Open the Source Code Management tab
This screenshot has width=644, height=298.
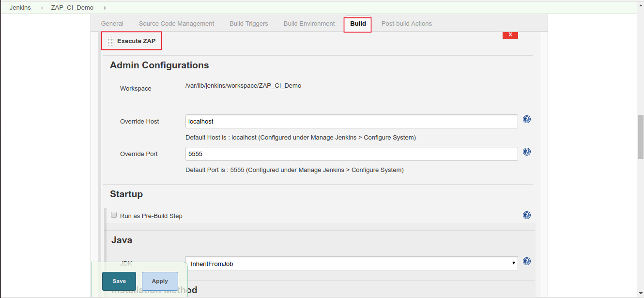coord(176,23)
